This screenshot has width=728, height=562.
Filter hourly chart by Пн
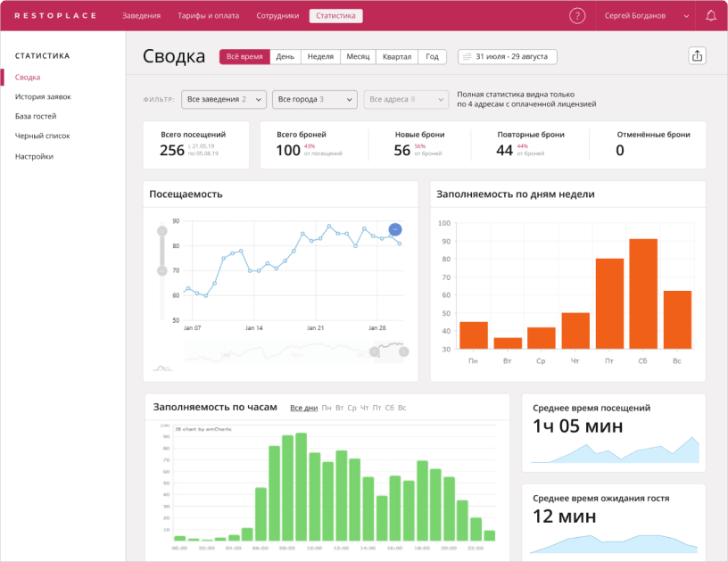click(x=327, y=408)
